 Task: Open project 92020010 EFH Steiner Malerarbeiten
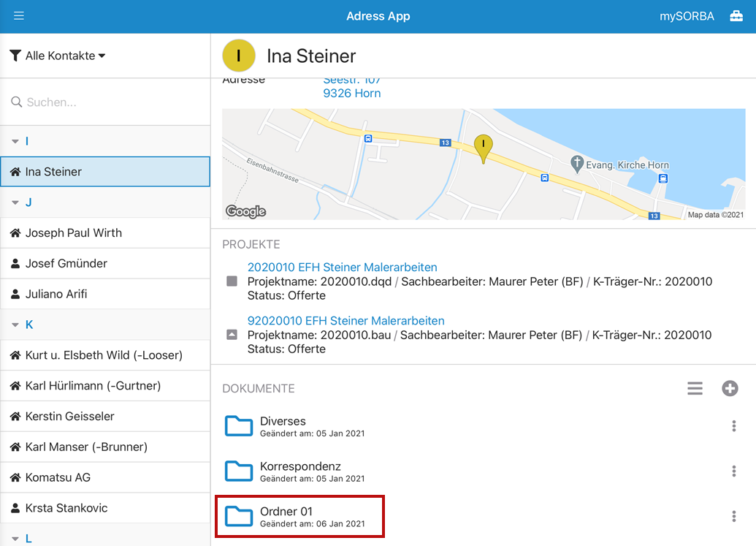[x=346, y=321]
